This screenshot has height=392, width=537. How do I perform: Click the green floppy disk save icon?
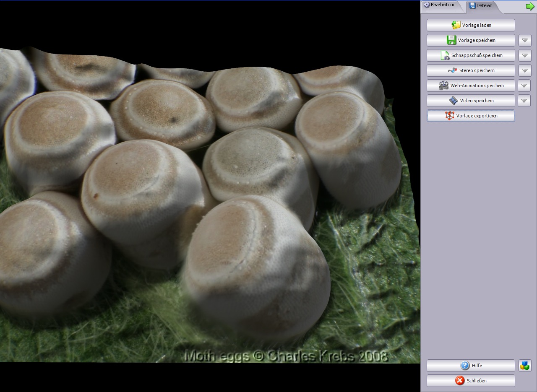(x=451, y=40)
